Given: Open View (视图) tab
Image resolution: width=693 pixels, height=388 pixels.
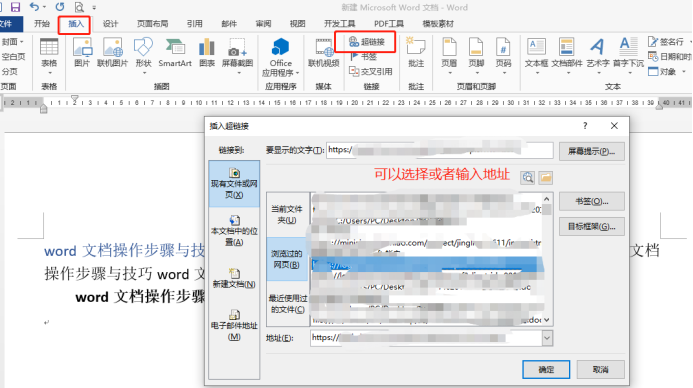Looking at the screenshot, I should click(x=297, y=24).
